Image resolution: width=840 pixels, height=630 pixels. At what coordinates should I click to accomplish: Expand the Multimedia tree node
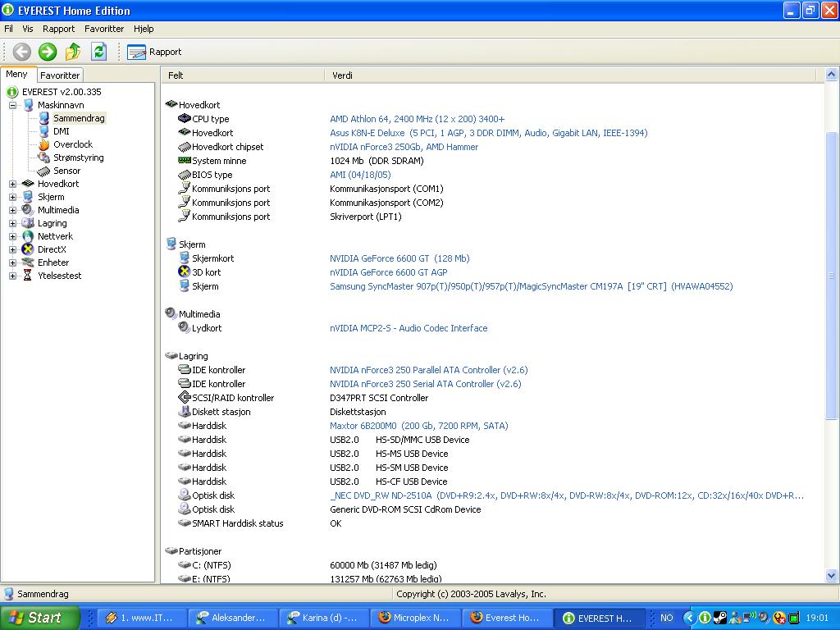[x=12, y=211]
